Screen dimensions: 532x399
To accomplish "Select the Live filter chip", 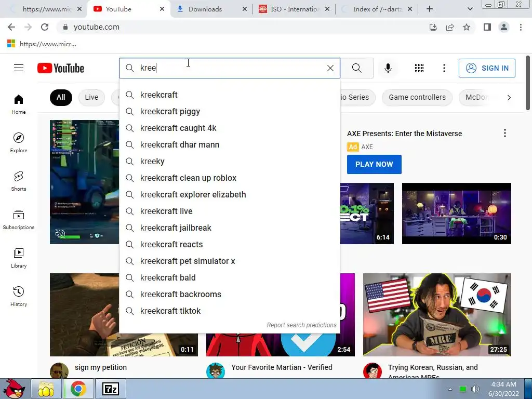I will click(91, 97).
